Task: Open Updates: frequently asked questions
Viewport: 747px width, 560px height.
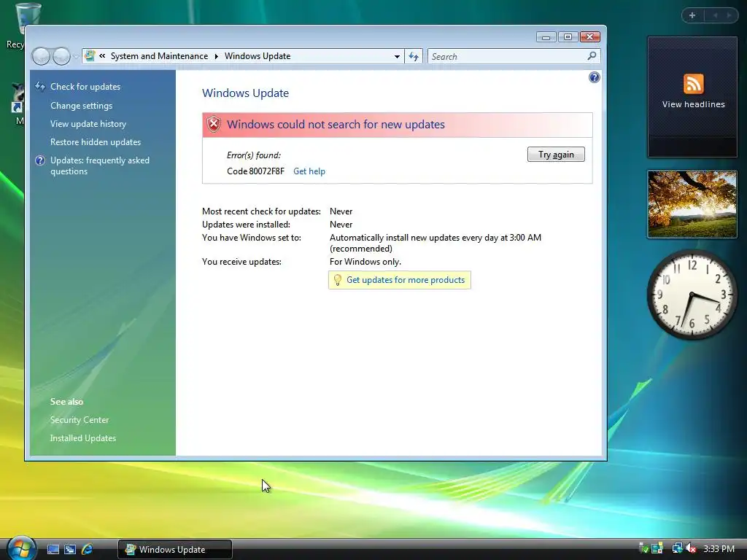Action: coord(99,166)
